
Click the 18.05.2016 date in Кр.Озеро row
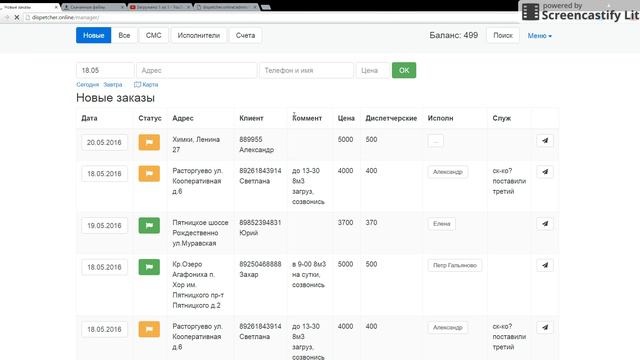(x=104, y=267)
